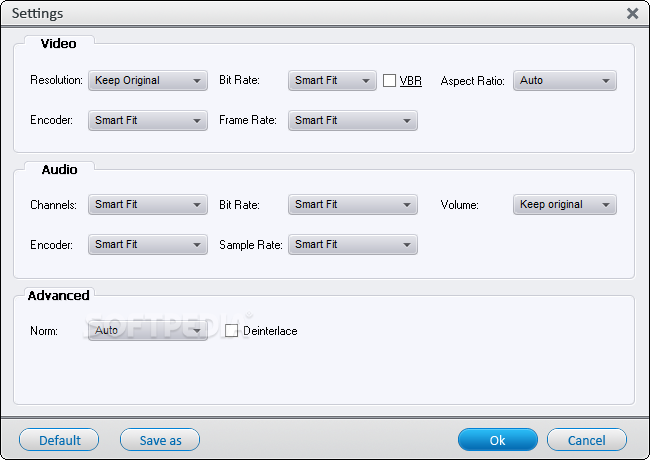Close the Settings dialog

tap(633, 13)
